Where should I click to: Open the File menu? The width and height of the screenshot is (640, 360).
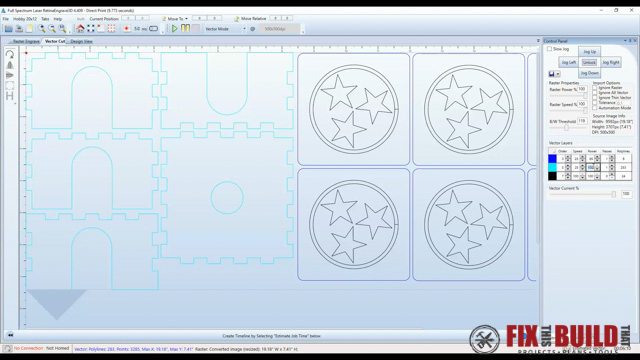click(x=6, y=19)
